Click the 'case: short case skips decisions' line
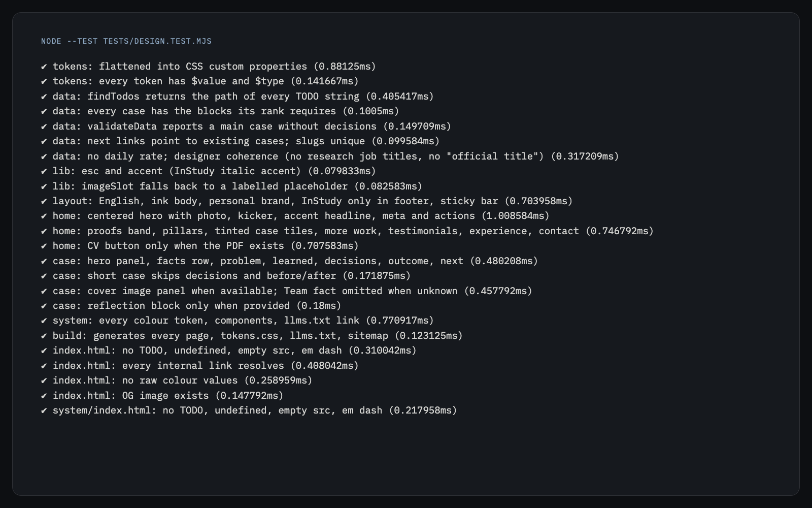812x508 pixels. pos(226,276)
